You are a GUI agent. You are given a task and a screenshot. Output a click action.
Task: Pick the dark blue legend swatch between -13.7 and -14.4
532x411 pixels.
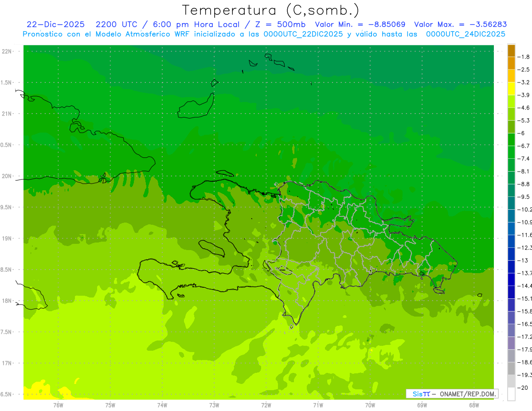point(511,280)
